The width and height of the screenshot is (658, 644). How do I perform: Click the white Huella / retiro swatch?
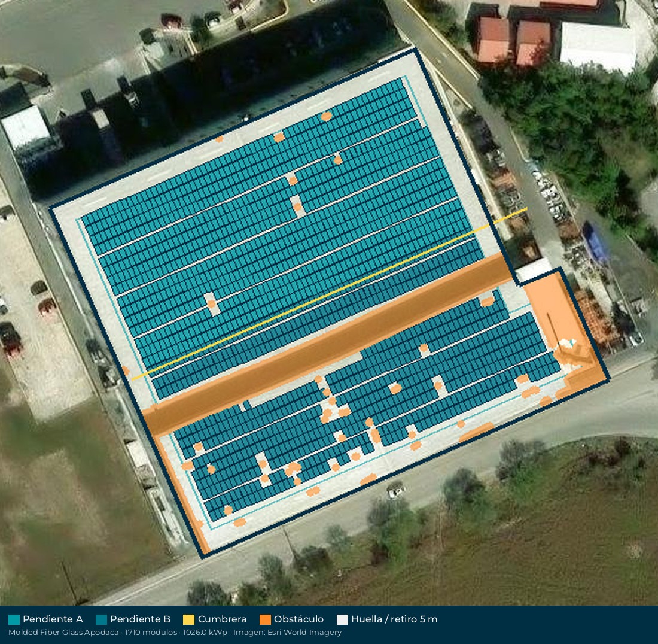coord(342,619)
